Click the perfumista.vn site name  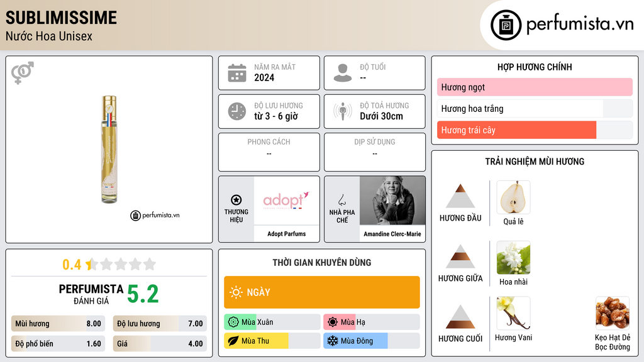pyautogui.click(x=580, y=25)
